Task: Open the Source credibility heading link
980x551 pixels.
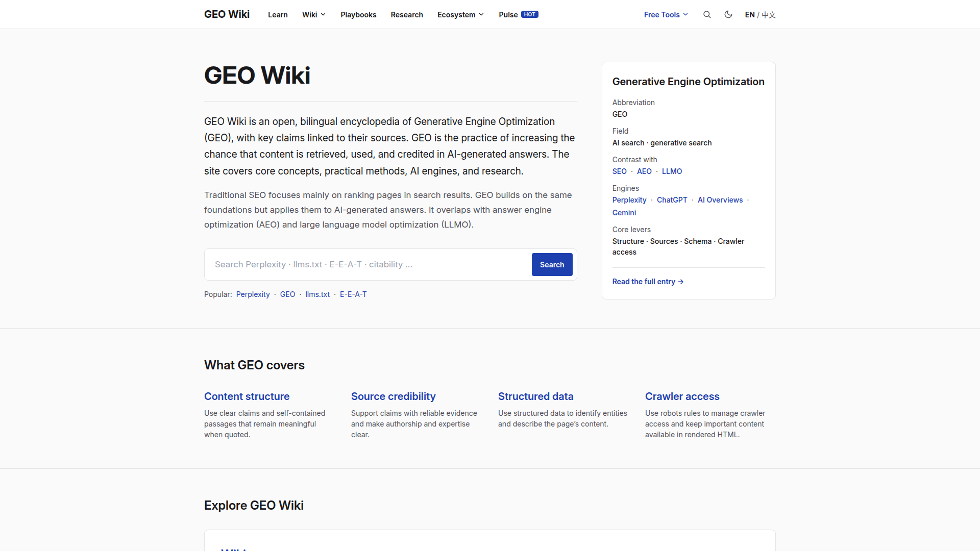Action: pos(393,396)
